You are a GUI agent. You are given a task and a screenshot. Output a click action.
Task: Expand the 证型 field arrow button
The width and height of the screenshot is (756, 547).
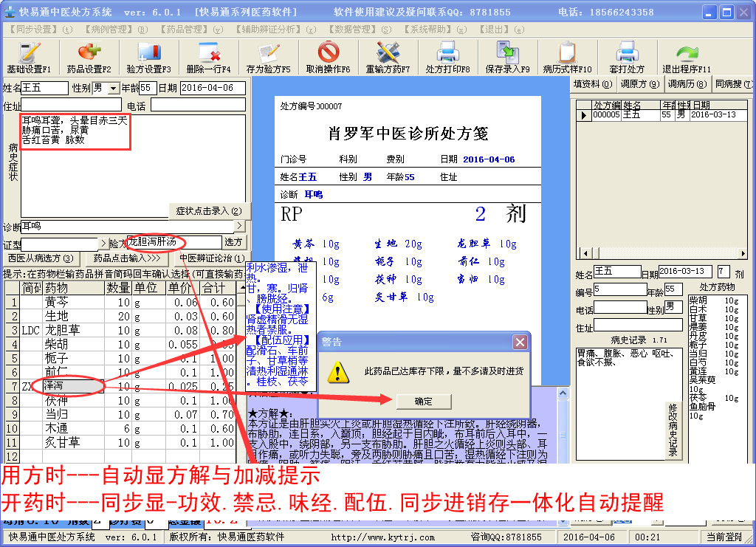point(102,243)
